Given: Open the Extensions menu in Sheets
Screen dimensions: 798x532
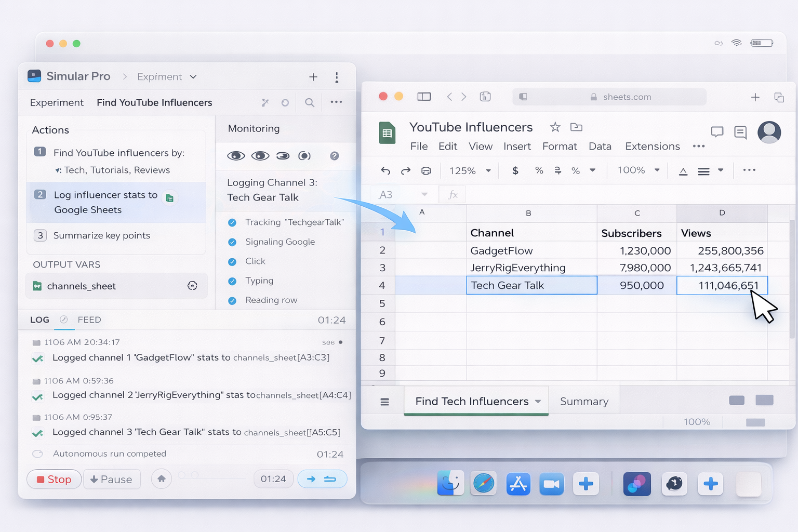Looking at the screenshot, I should click(653, 147).
